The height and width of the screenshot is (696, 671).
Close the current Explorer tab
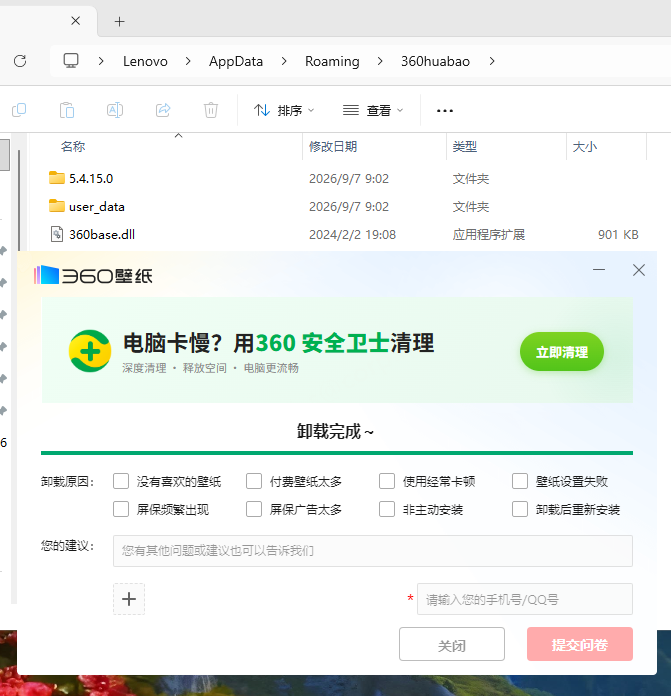(x=75, y=21)
